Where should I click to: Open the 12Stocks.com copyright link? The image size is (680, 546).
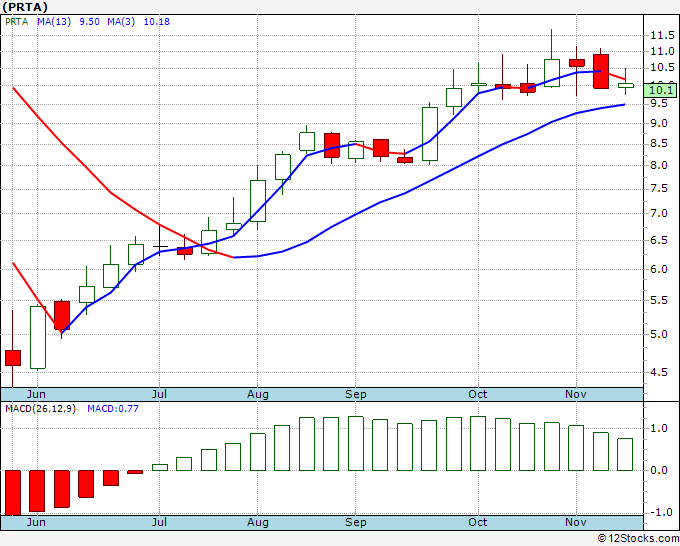coord(638,539)
